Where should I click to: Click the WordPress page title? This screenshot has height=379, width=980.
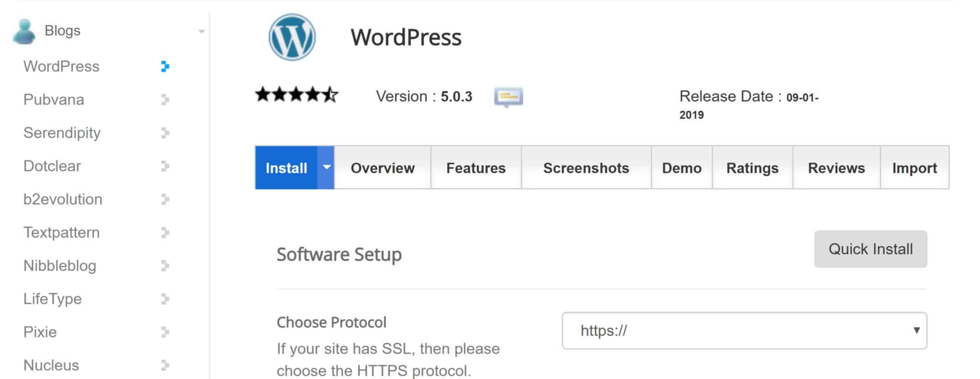pos(406,37)
